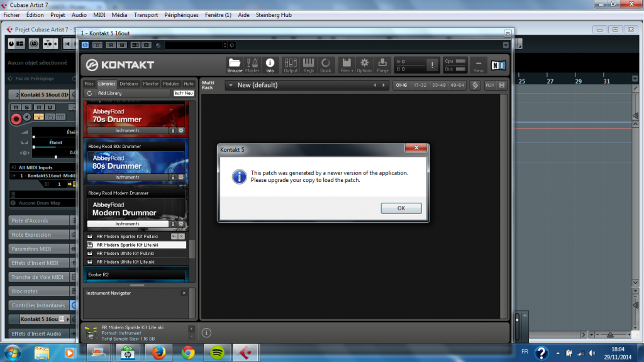
Task: Open settings gear for Abbey Road 80s Drummer
Action: click(x=181, y=178)
